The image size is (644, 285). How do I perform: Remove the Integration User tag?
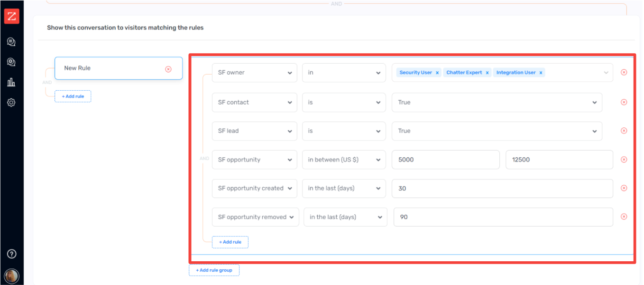541,72
